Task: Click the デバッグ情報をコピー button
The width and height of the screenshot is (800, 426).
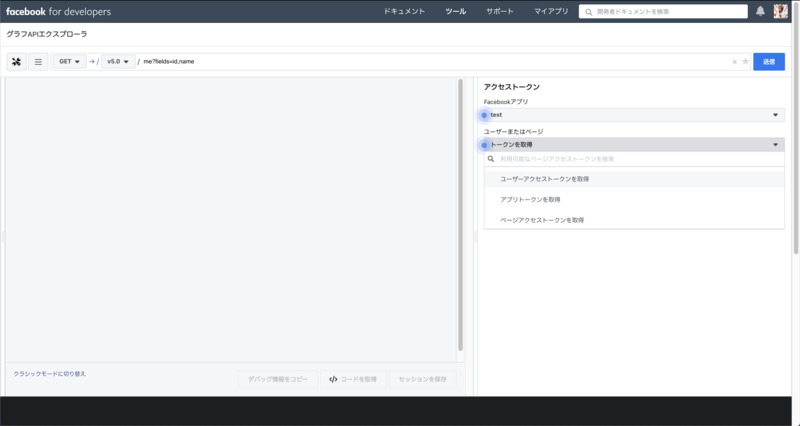Action: [278, 379]
